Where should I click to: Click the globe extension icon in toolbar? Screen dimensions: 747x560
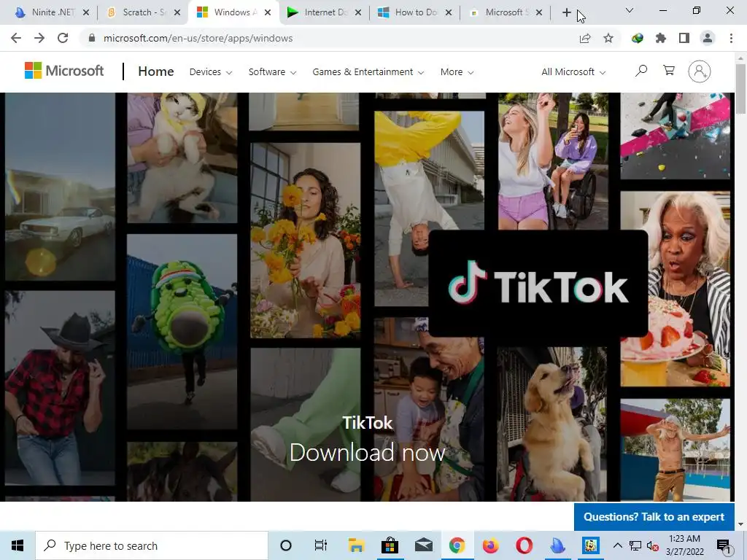point(638,38)
